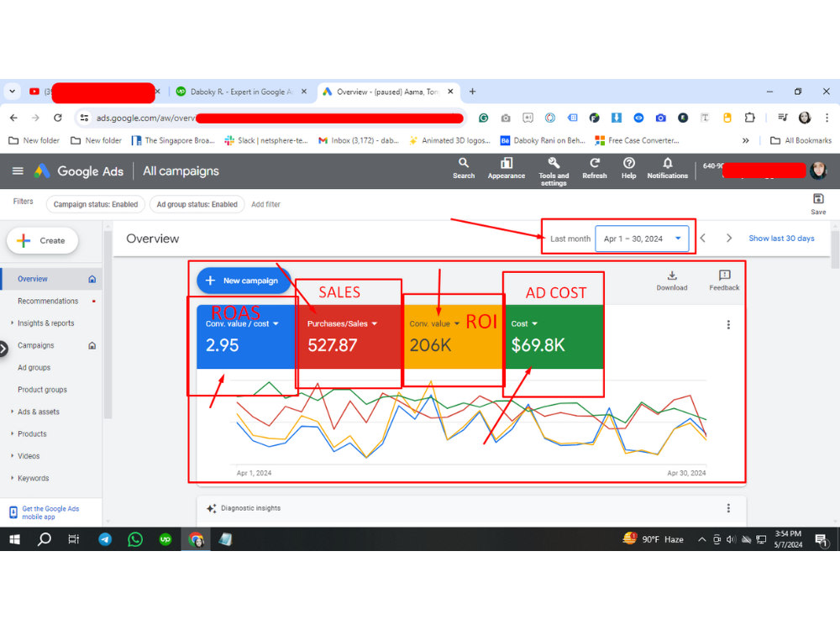Open the Search tool in header
Image resolution: width=840 pixels, height=630 pixels.
pos(464,168)
